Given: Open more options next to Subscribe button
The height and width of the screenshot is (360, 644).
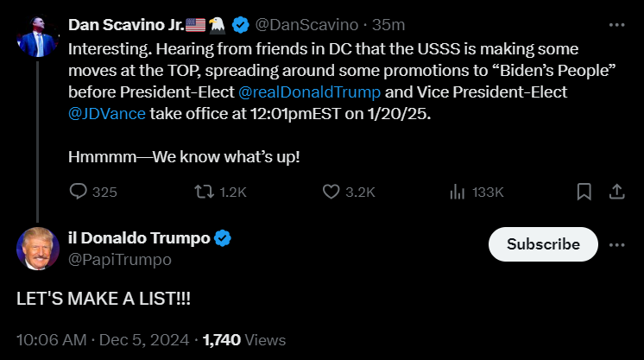Looking at the screenshot, I should click(616, 244).
